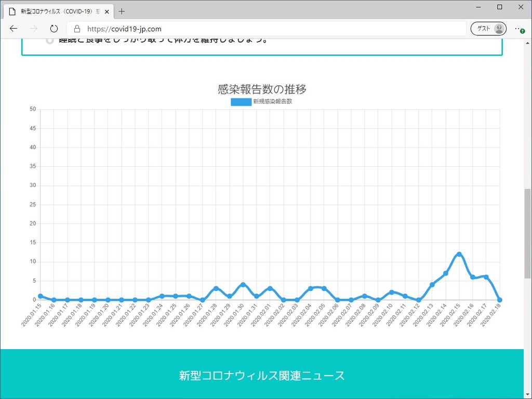Click the back navigation arrow
This screenshot has width=532, height=399.
14,29
